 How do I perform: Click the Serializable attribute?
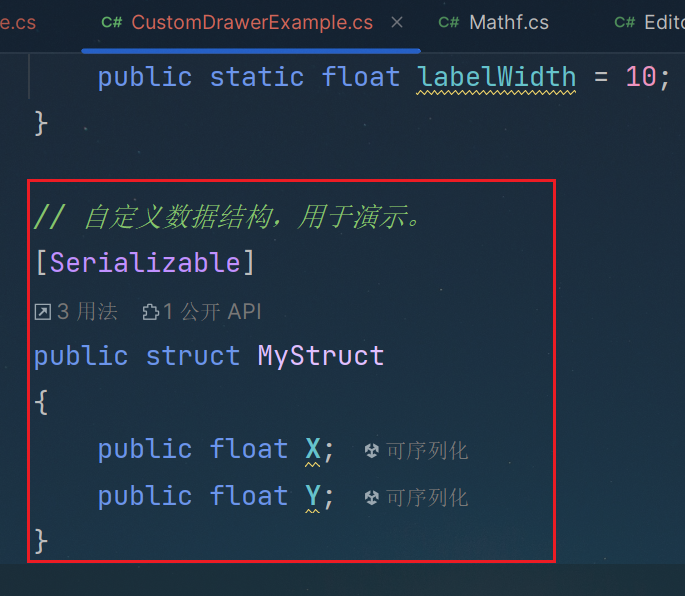(145, 263)
